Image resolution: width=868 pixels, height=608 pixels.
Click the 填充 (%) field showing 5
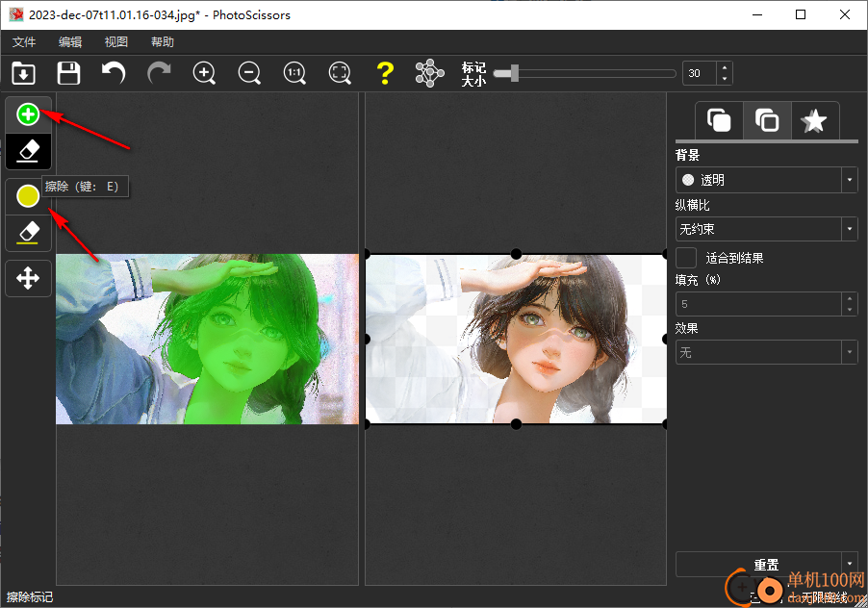point(759,304)
